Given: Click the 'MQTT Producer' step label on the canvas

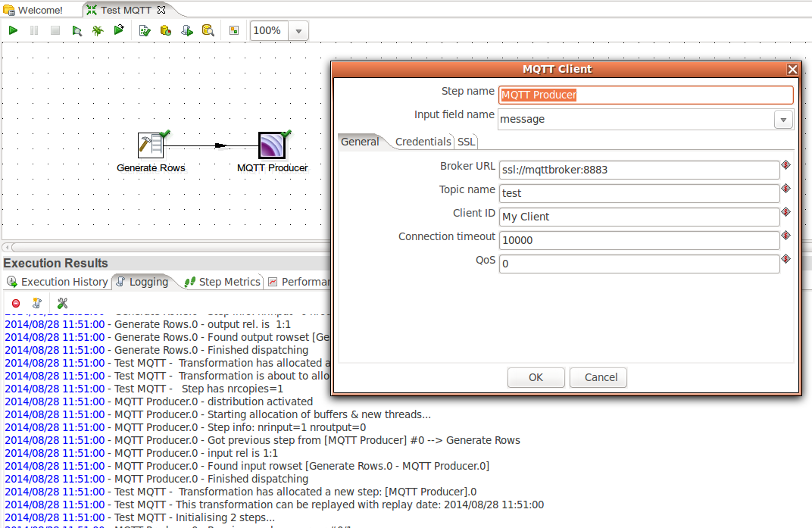Looking at the screenshot, I should point(272,168).
